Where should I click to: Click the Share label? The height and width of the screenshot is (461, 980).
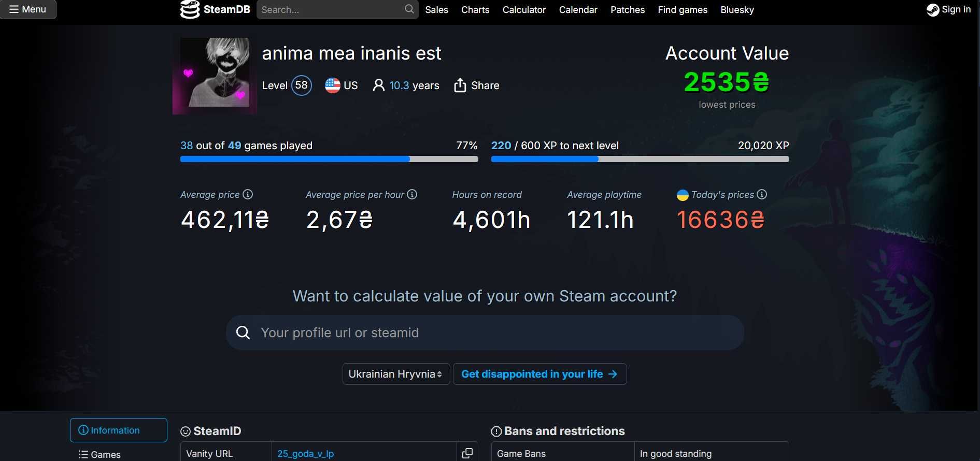pyautogui.click(x=485, y=85)
